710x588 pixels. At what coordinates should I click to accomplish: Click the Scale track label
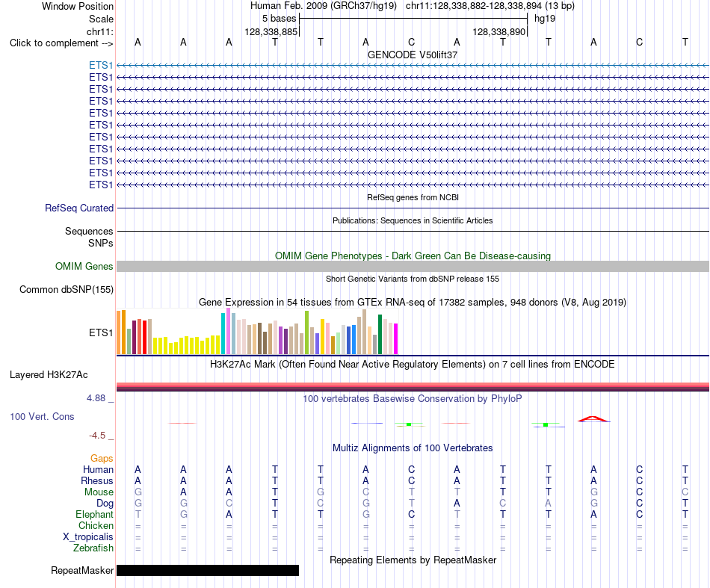pos(101,19)
